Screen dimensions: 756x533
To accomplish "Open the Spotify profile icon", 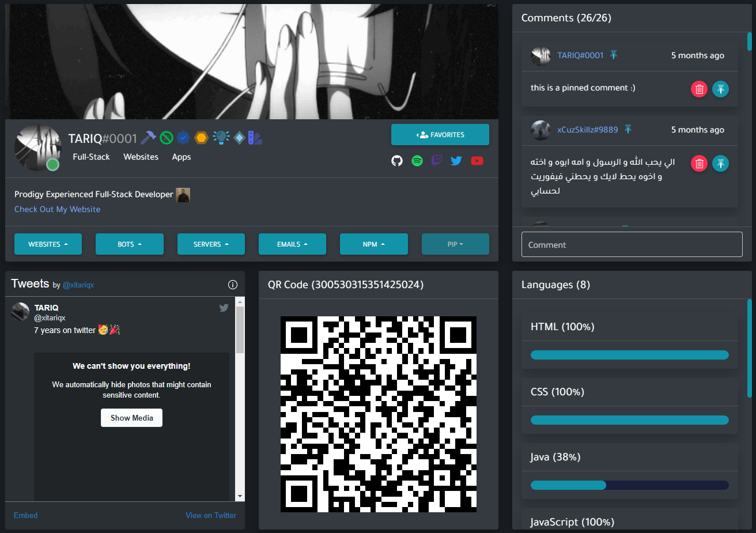I will pyautogui.click(x=417, y=161).
